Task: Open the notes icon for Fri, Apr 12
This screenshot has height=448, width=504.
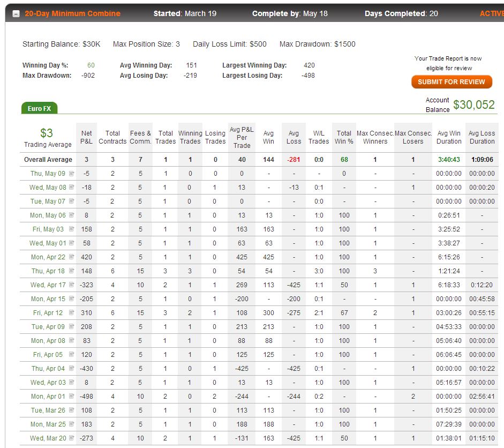Action: tap(71, 313)
